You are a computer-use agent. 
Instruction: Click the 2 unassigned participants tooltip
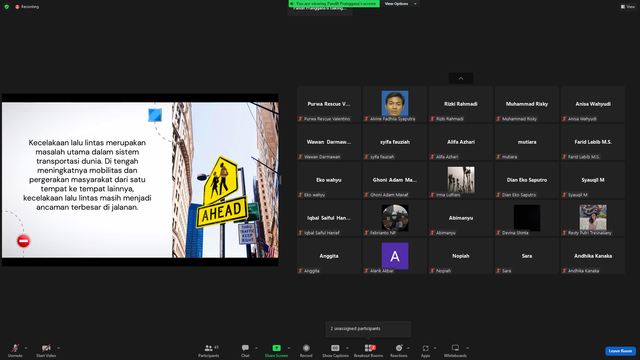pyautogui.click(x=368, y=329)
